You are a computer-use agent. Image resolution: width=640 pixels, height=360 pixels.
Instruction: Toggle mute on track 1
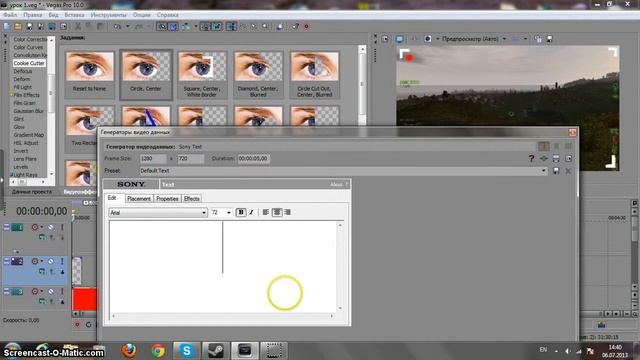click(x=51, y=227)
